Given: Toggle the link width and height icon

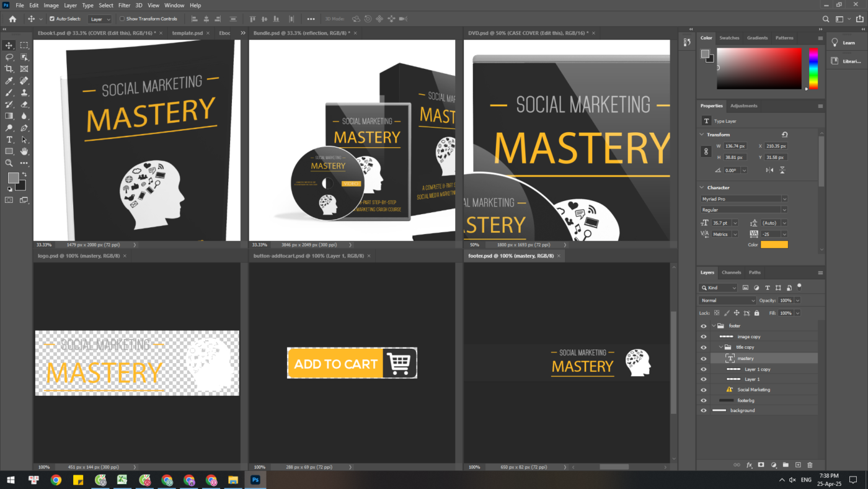Looking at the screenshot, I should [x=706, y=151].
